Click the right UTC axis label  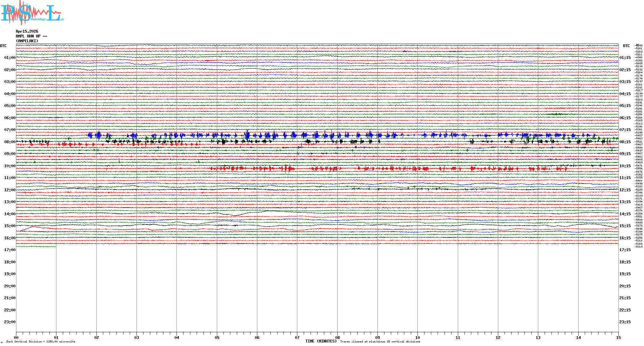point(626,46)
